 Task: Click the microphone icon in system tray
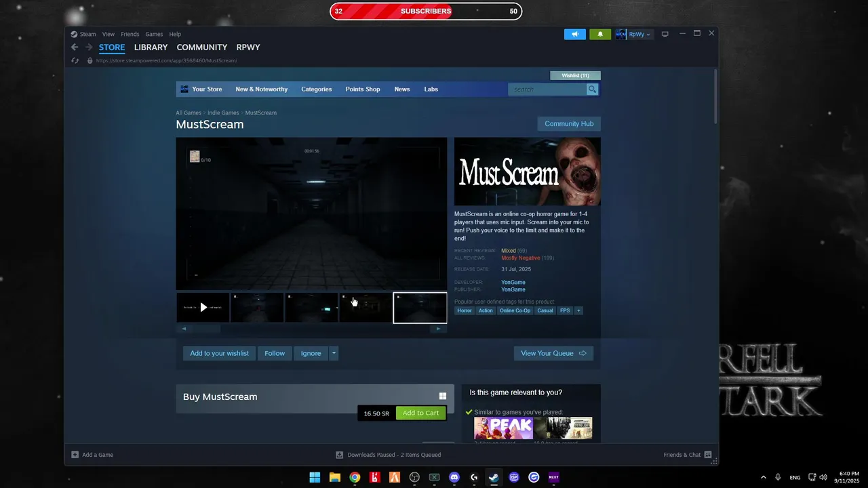[778, 477]
